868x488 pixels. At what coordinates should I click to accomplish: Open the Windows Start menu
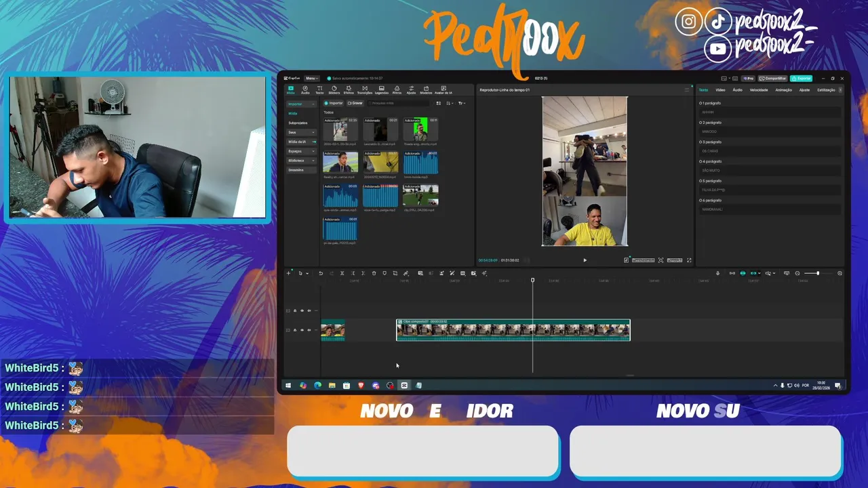[288, 385]
